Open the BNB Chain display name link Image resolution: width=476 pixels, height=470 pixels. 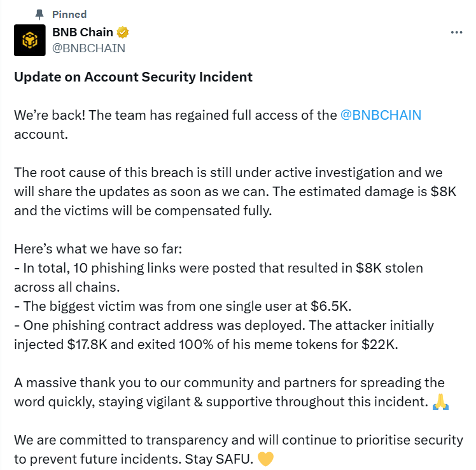click(81, 32)
